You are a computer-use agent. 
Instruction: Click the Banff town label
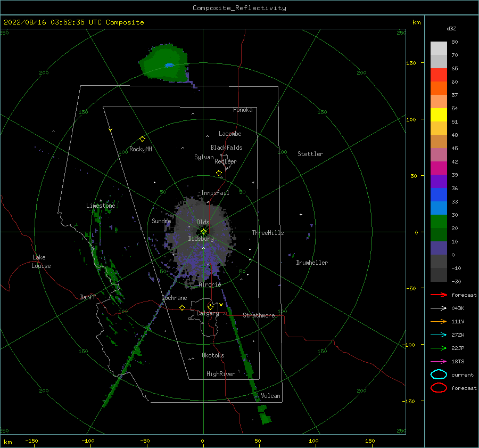88,297
